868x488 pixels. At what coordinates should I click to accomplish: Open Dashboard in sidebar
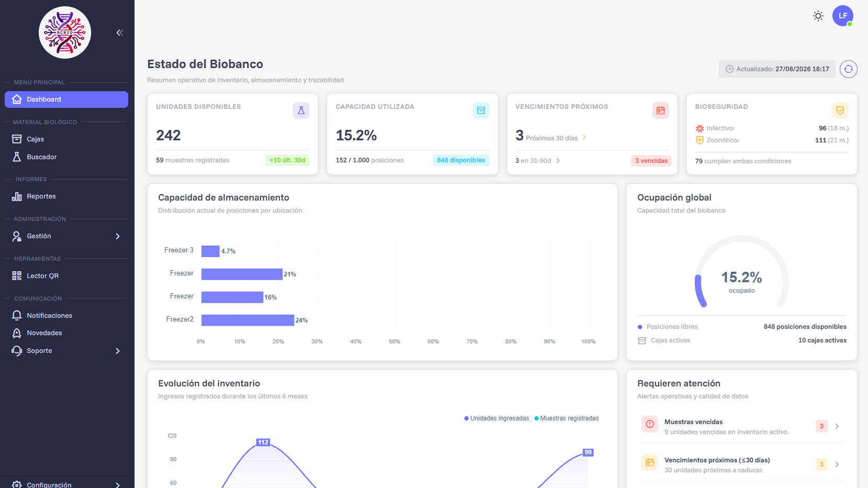coord(66,99)
